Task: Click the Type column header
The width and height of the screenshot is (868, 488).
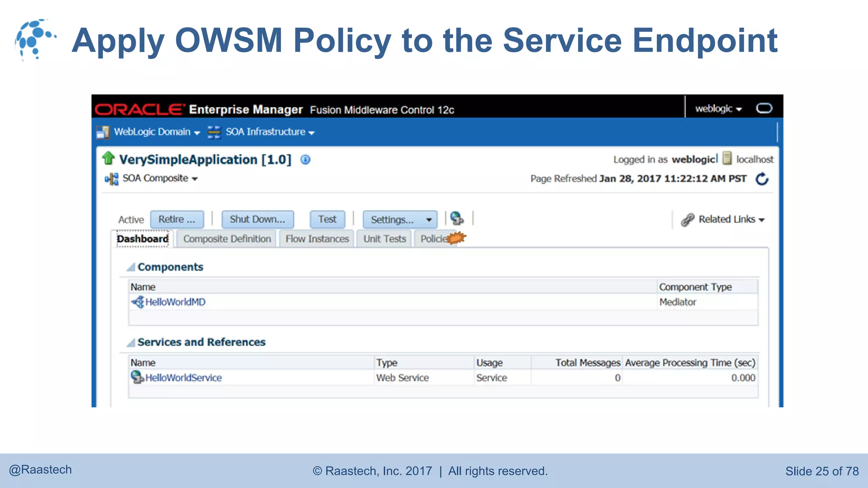Action: pyautogui.click(x=424, y=363)
